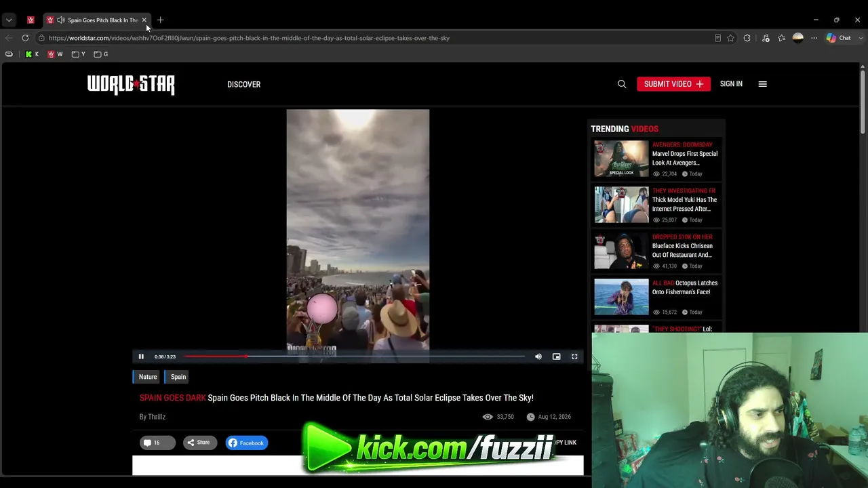This screenshot has height=488, width=868.
Task: Select the Nature tag
Action: 147,377
